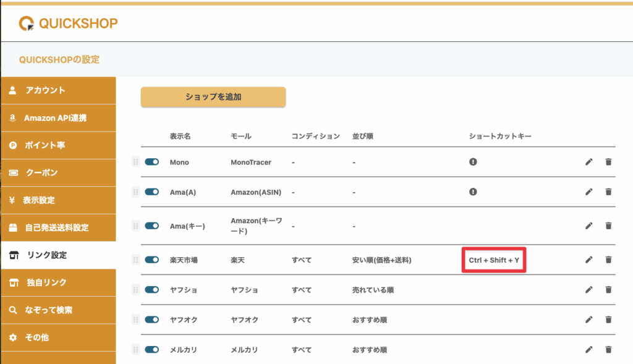Edit the ヤフオク shop with pencil icon

point(588,320)
